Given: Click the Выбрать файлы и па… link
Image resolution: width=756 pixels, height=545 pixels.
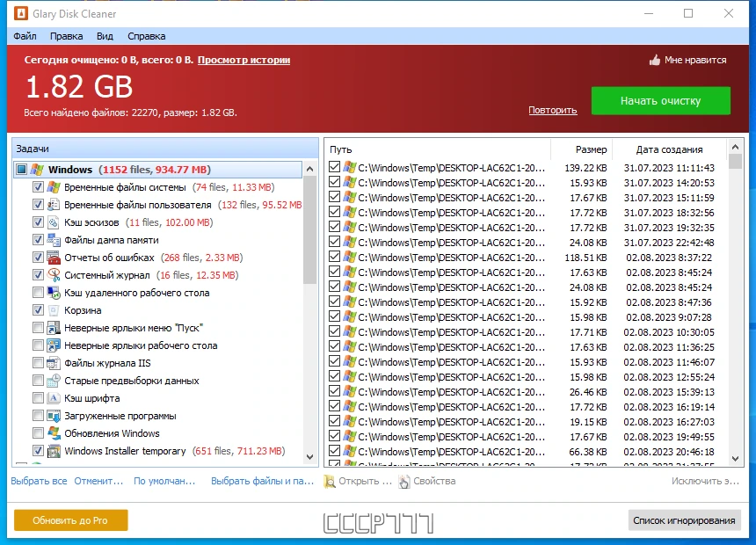Looking at the screenshot, I should click(x=262, y=481).
